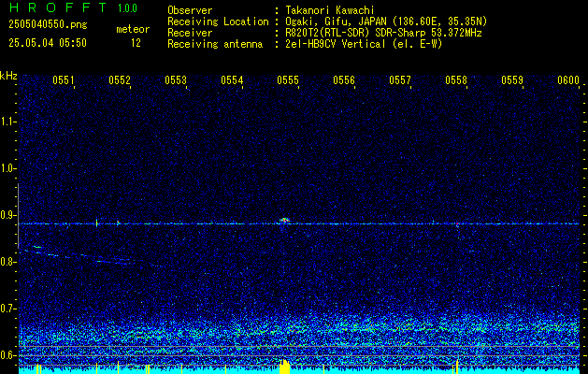Click the receiver text R820T2(RTL-SDR) SDR-Sharp 53.372MHz
The height and width of the screenshot is (374, 588).
[381, 33]
